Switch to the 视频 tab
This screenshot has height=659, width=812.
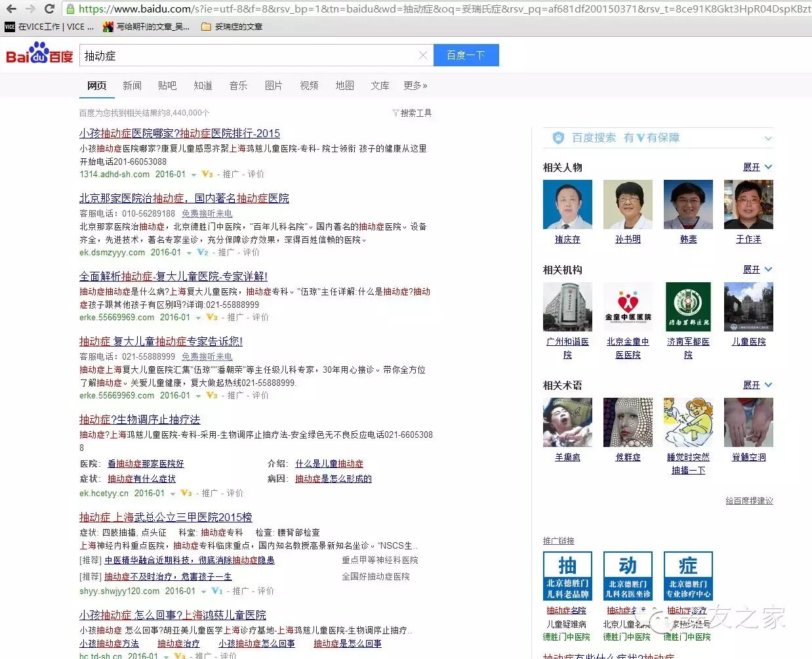pyautogui.click(x=309, y=85)
